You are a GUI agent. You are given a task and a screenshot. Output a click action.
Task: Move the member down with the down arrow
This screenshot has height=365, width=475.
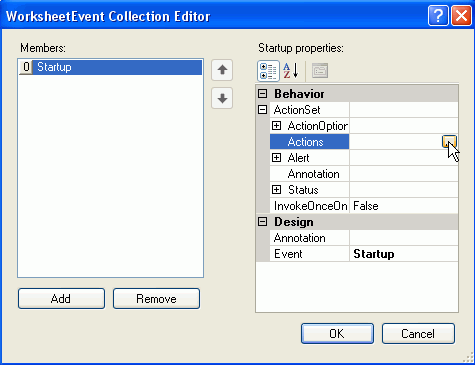pyautogui.click(x=222, y=98)
